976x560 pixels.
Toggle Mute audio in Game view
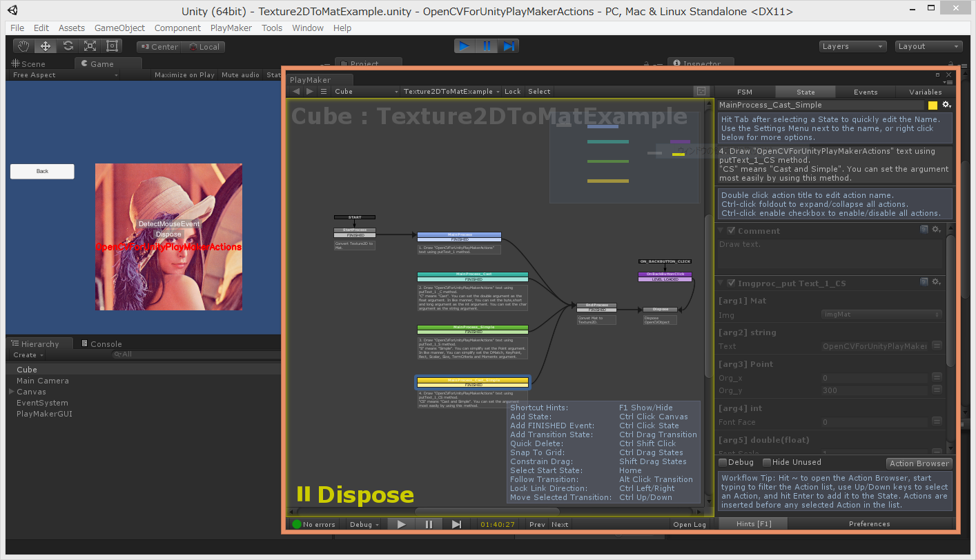point(240,74)
